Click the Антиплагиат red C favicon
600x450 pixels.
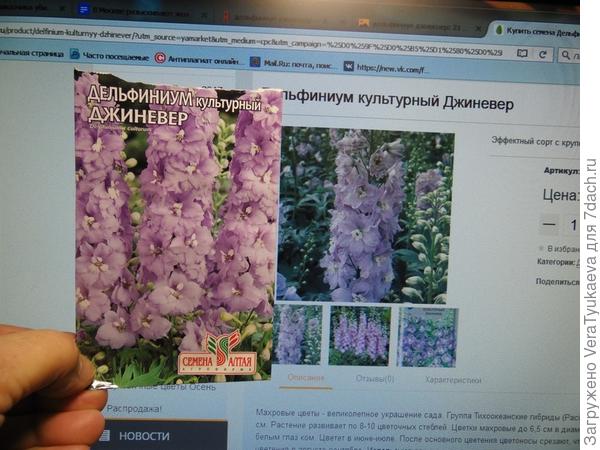coord(160,58)
